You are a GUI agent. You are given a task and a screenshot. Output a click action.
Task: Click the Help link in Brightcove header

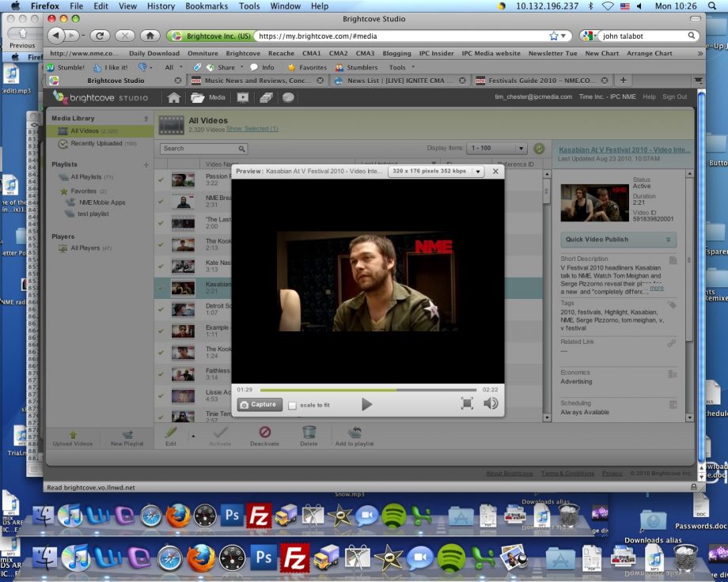click(x=649, y=97)
